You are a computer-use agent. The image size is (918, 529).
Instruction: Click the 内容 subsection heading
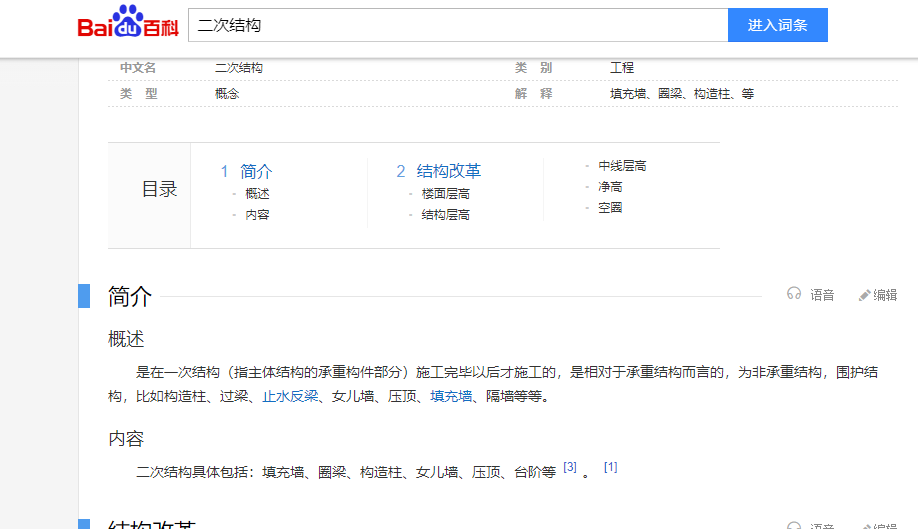126,439
